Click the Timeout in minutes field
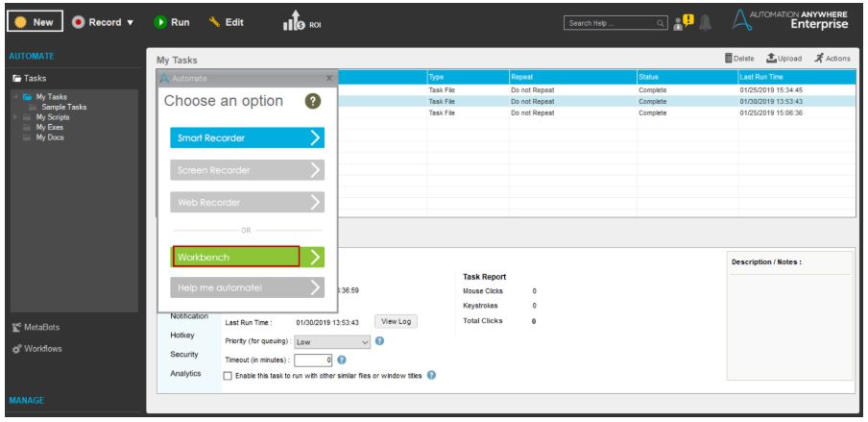The height and width of the screenshot is (422, 868). click(313, 360)
